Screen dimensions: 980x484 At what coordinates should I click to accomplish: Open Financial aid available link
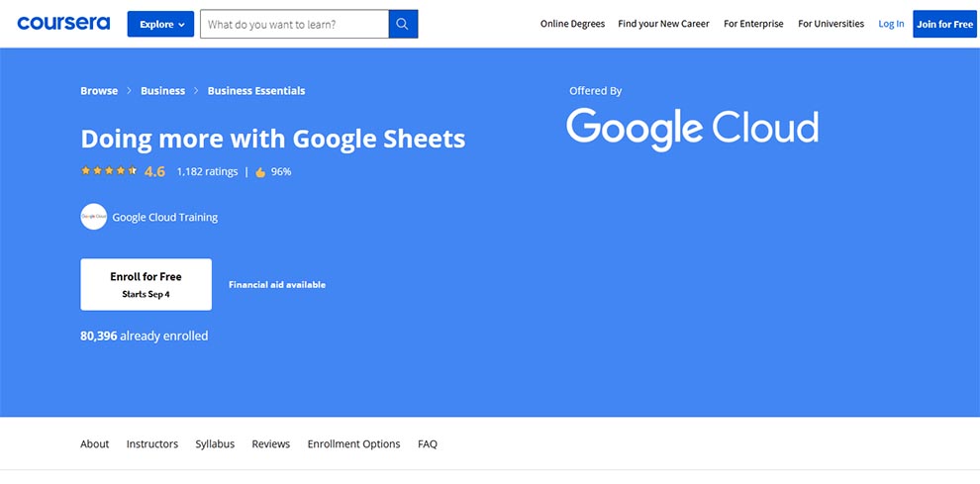(x=277, y=284)
